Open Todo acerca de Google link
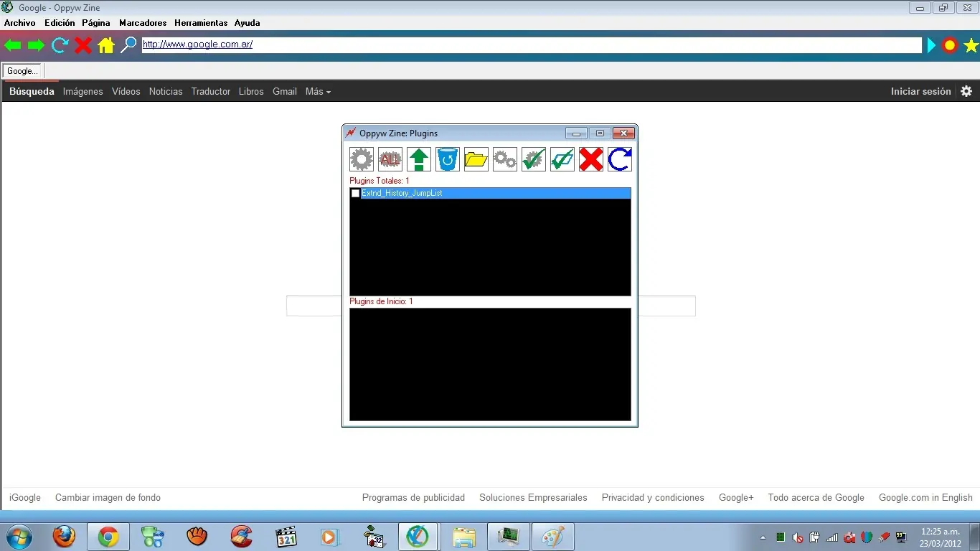Viewport: 980px width, 551px height. pos(816,497)
